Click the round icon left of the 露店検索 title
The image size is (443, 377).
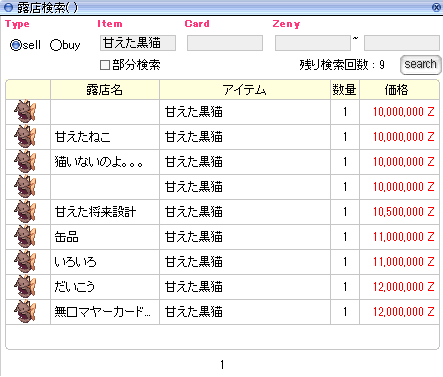point(8,7)
